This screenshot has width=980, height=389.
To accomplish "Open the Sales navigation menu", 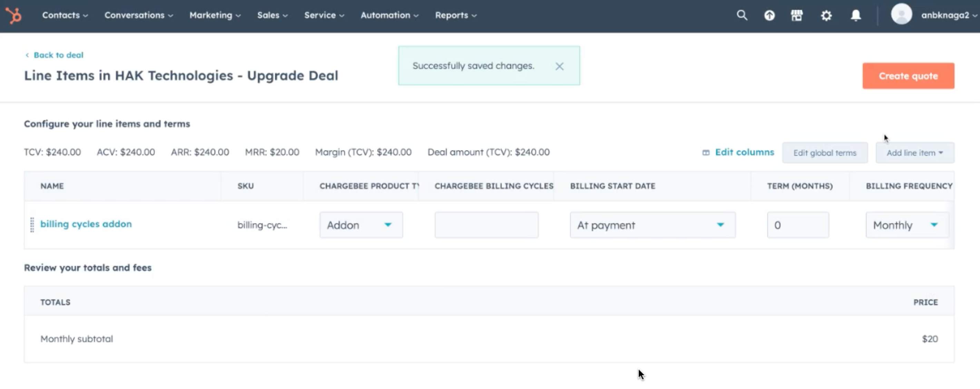I will 272,15.
